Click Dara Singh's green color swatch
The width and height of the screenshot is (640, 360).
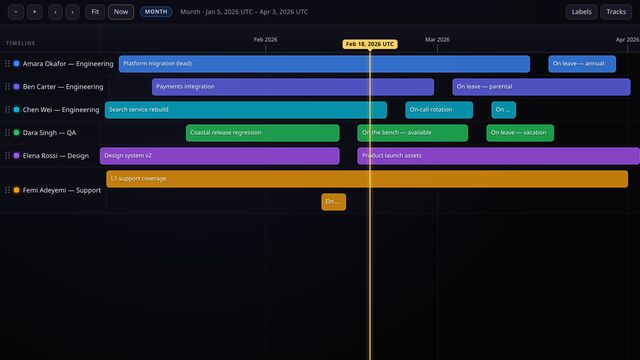pyautogui.click(x=17, y=133)
